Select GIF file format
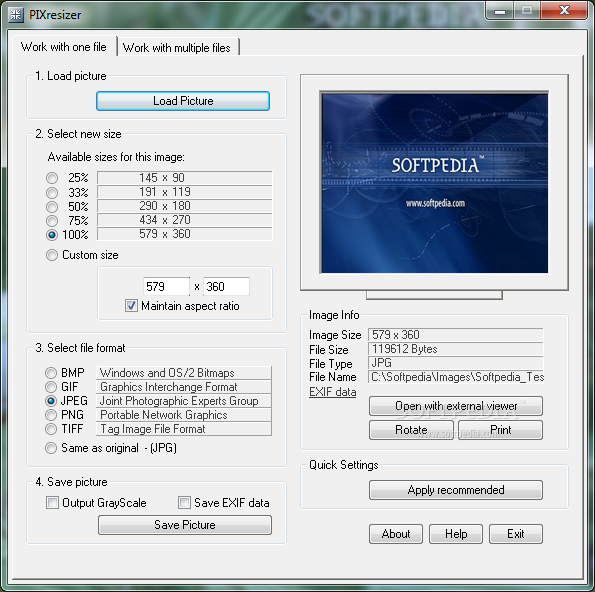 (x=51, y=387)
